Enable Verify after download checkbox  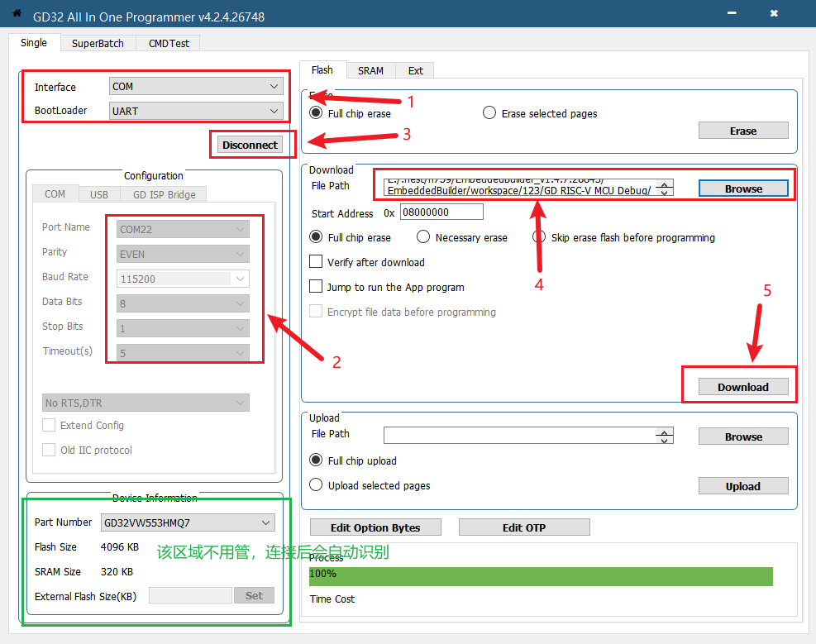click(316, 262)
